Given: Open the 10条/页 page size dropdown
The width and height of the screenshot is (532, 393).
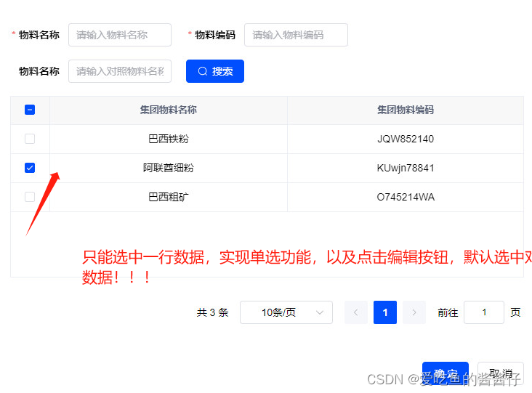Looking at the screenshot, I should (286, 312).
